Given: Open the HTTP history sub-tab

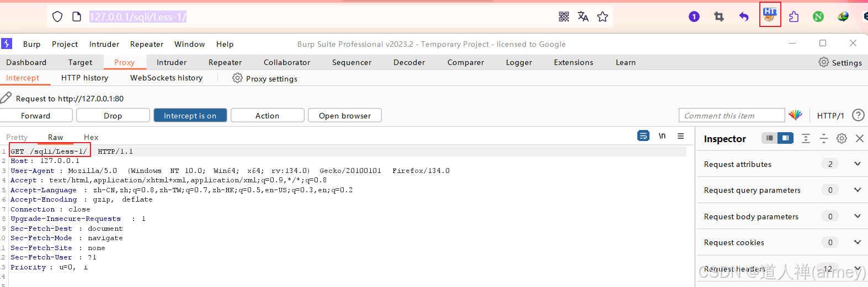Looking at the screenshot, I should 84,78.
